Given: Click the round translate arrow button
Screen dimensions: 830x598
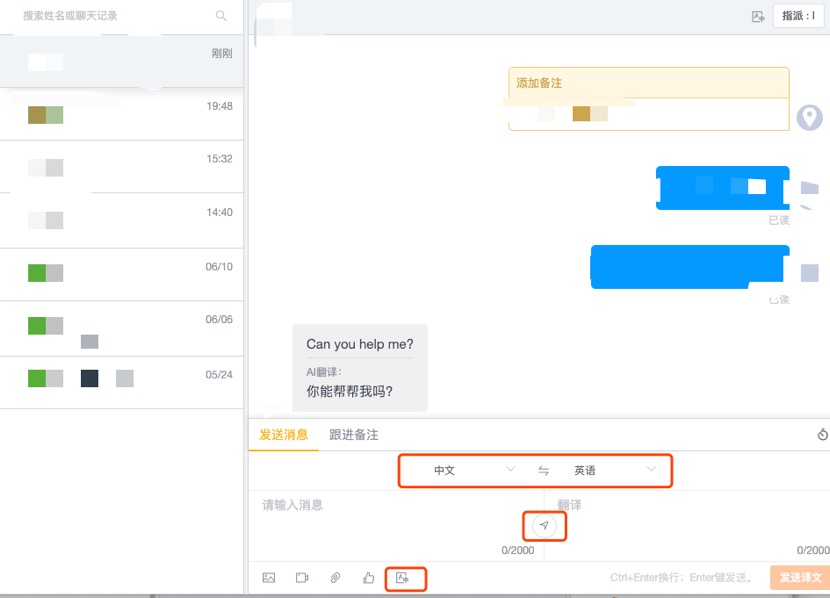Looking at the screenshot, I should point(544,525).
